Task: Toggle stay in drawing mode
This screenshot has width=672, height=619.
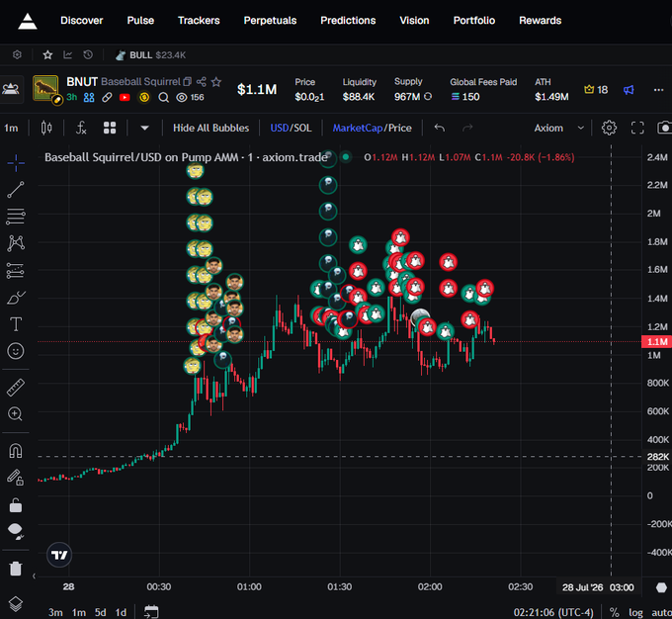Action: pos(16,478)
